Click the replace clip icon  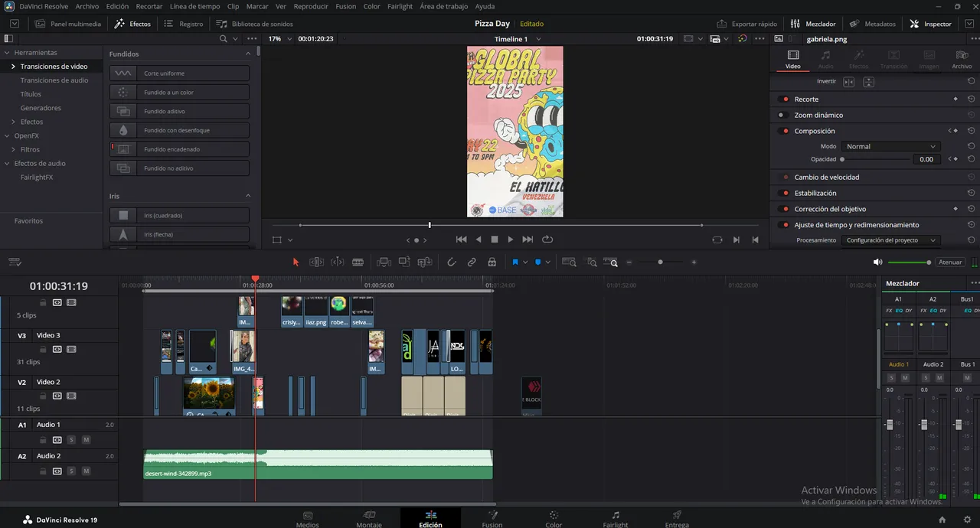tap(425, 262)
